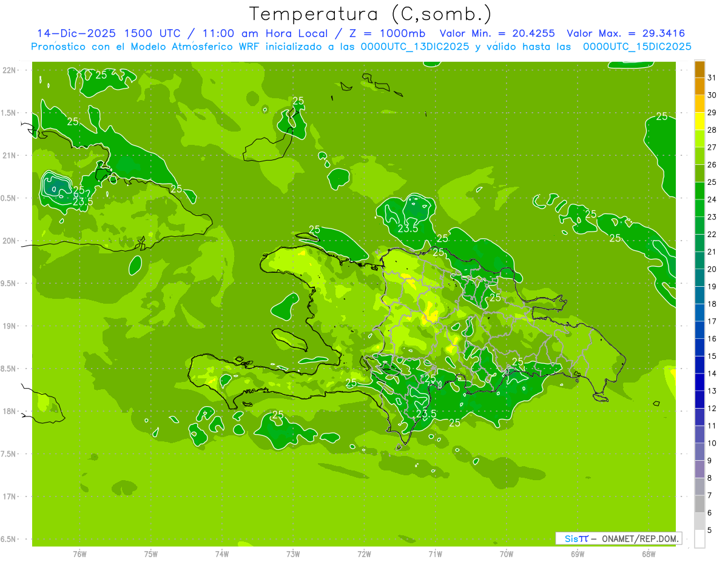Click the 20 label on the color scale

pos(712,269)
